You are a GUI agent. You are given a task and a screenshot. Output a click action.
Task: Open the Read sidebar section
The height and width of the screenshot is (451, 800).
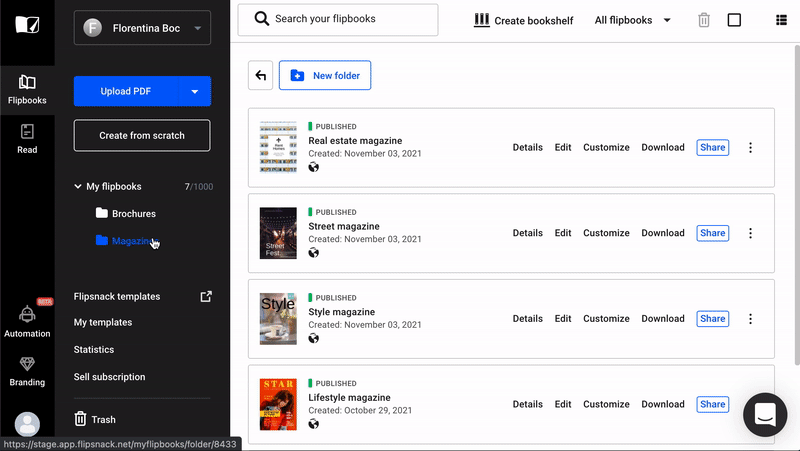click(x=27, y=139)
